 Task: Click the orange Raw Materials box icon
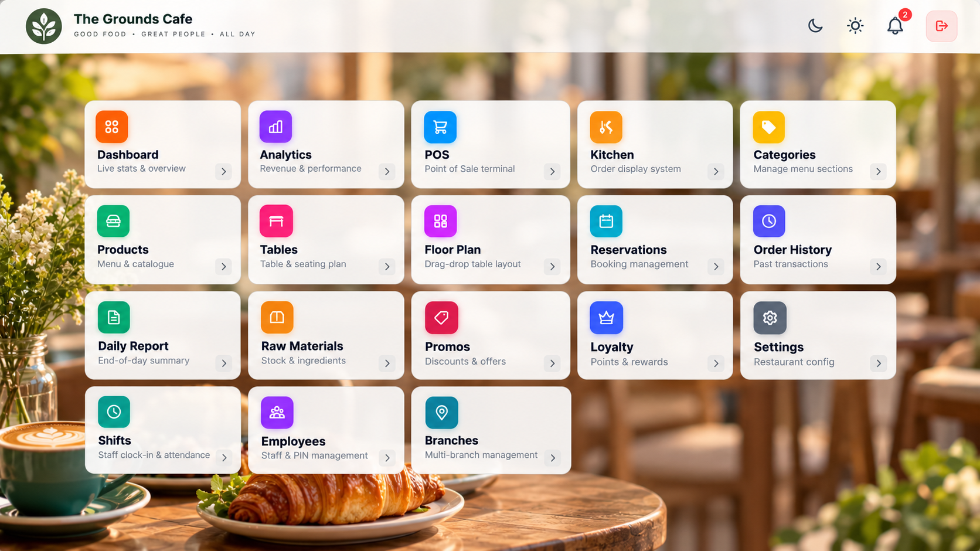pyautogui.click(x=277, y=317)
